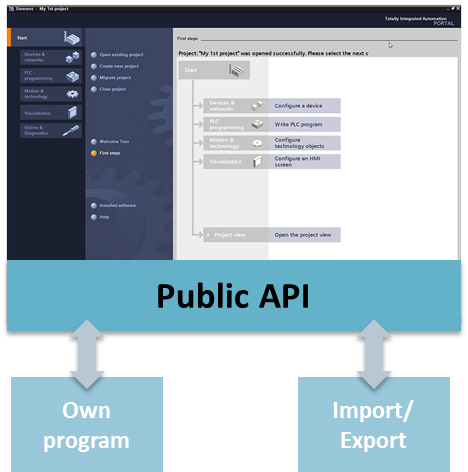Image resolution: width=468 pixels, height=472 pixels.
Task: Click the Project view arrow expander
Action: pos(208,235)
